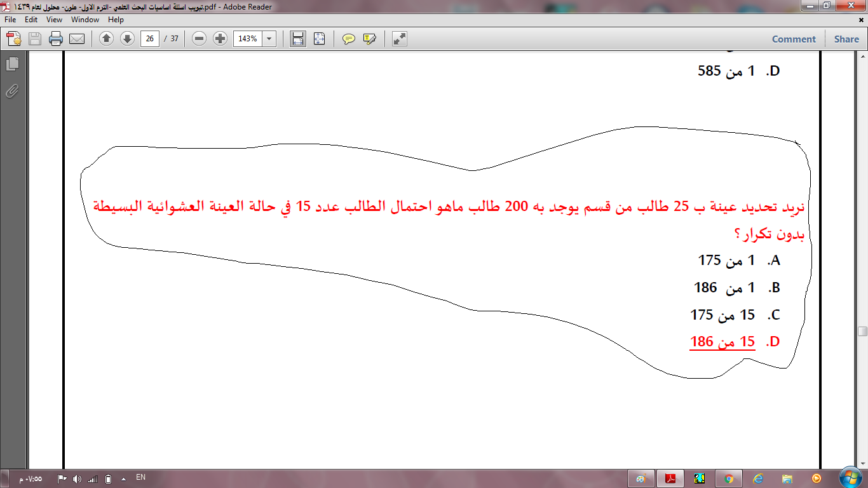Click the Adobe Reader taskbar button
Screen dimensions: 868x488
670,478
